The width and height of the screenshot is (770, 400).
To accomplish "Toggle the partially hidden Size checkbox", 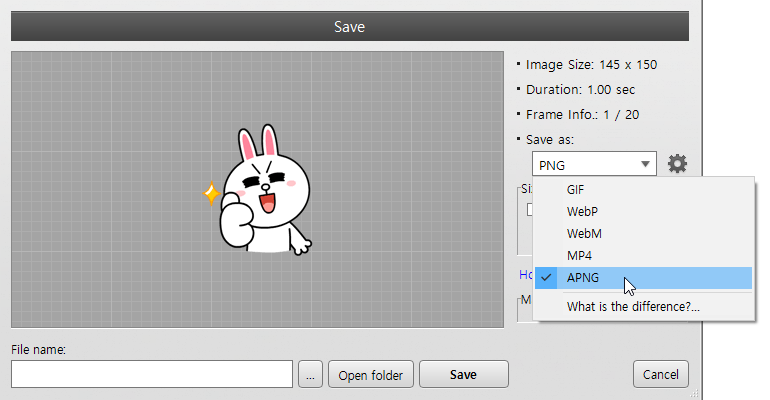I will [530, 210].
